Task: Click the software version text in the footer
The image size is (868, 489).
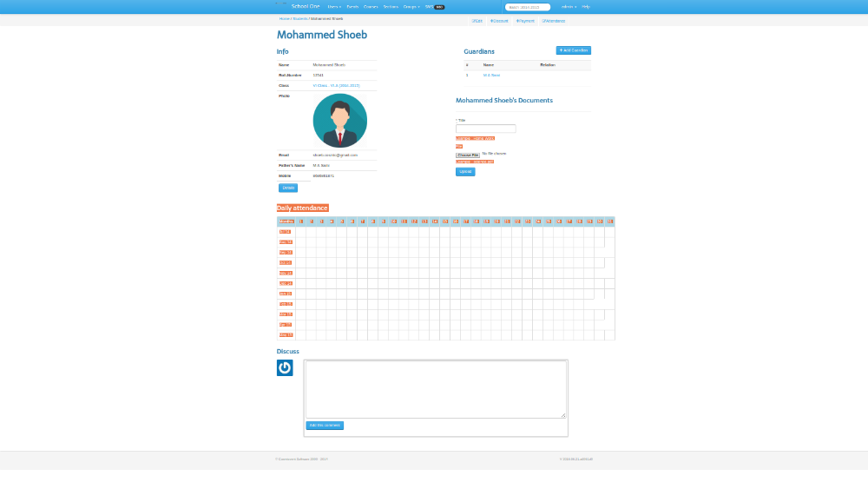Action: point(576,459)
